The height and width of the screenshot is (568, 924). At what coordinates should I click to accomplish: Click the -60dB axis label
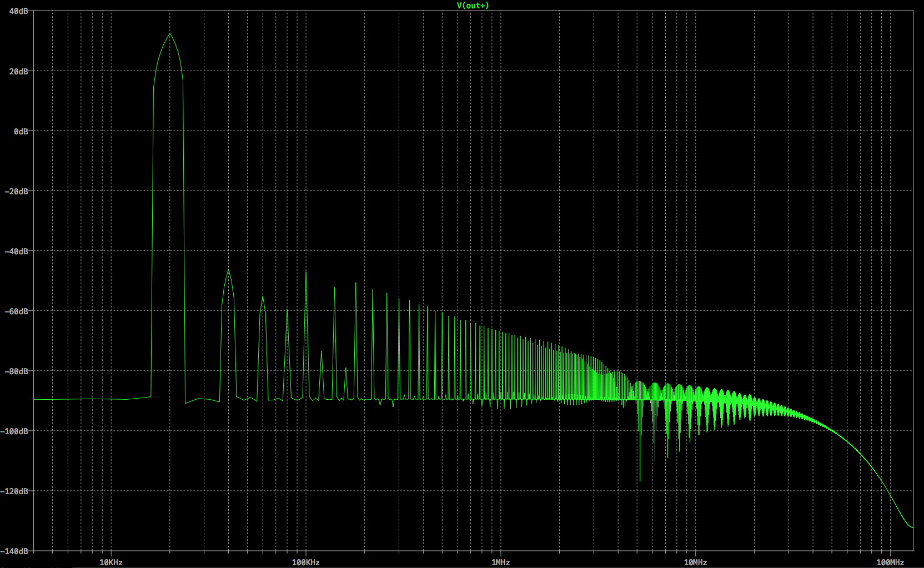[17, 311]
